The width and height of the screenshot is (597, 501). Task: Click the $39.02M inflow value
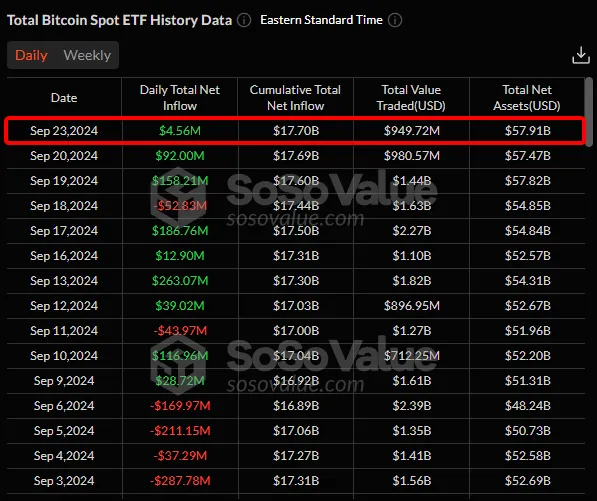click(180, 306)
